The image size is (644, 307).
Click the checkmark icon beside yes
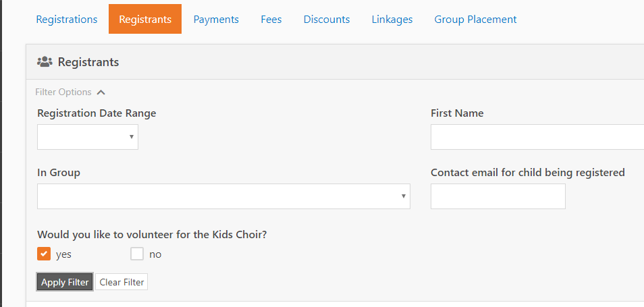click(x=44, y=254)
